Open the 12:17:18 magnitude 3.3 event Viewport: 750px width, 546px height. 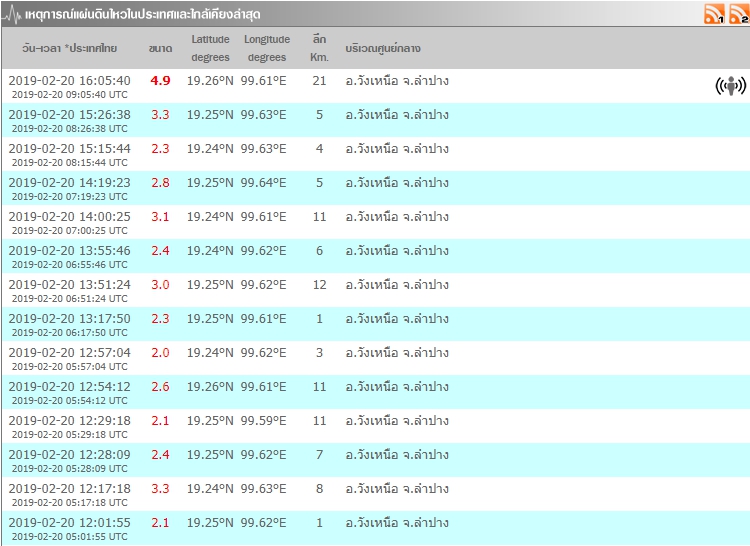click(69, 488)
